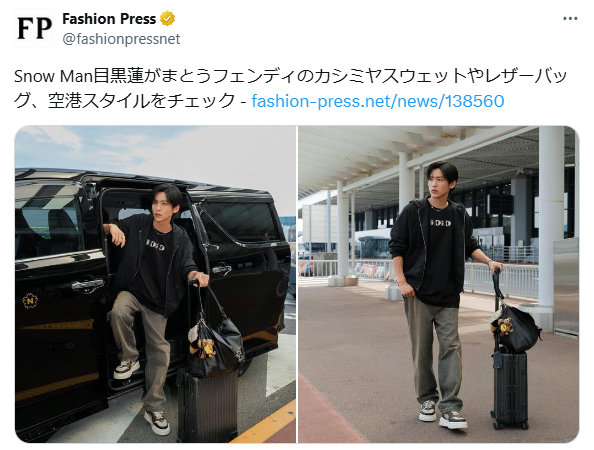Select teddy bear charm in right photo
594x450 pixels.
(x=503, y=325)
